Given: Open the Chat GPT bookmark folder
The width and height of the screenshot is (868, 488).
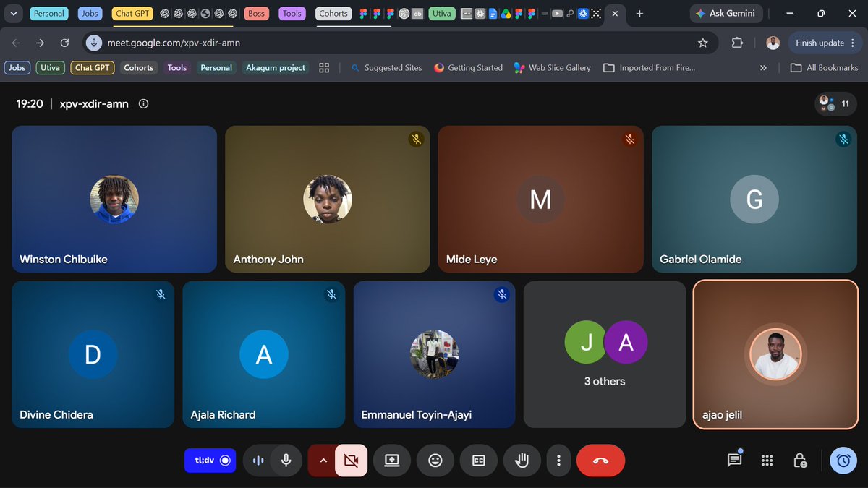Looking at the screenshot, I should (93, 67).
